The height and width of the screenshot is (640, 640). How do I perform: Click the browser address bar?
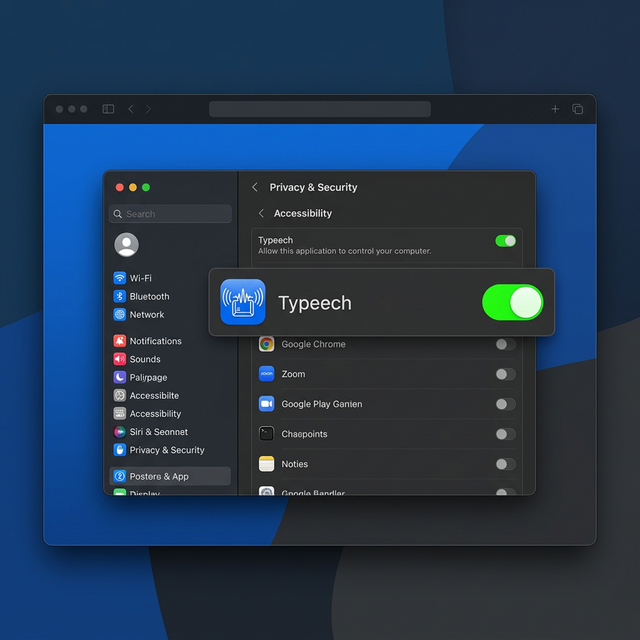tap(320, 109)
